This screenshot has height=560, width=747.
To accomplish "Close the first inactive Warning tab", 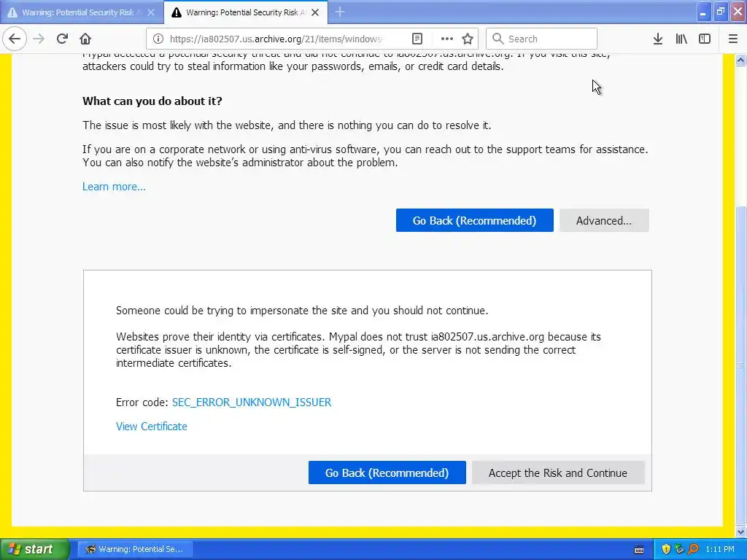I will point(151,12).
